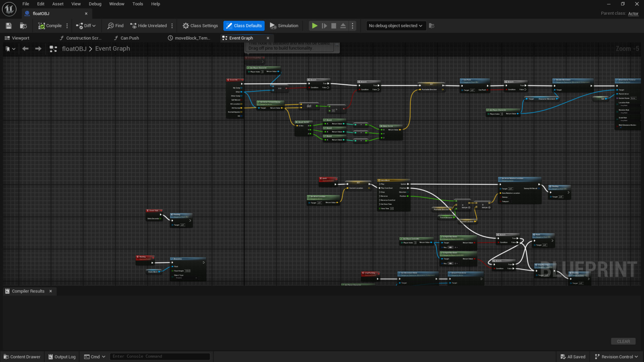644x362 pixels.
Task: Open the Help menu
Action: click(156, 4)
